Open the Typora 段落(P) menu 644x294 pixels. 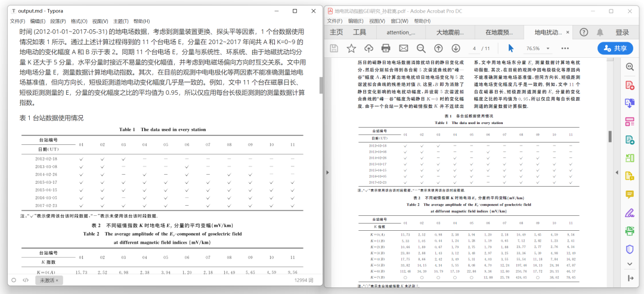(x=58, y=21)
